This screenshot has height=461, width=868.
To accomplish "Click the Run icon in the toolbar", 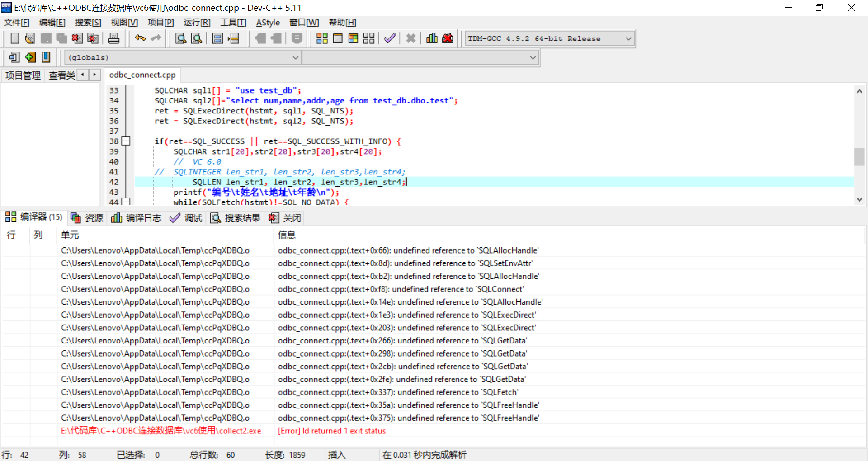I will click(x=338, y=38).
